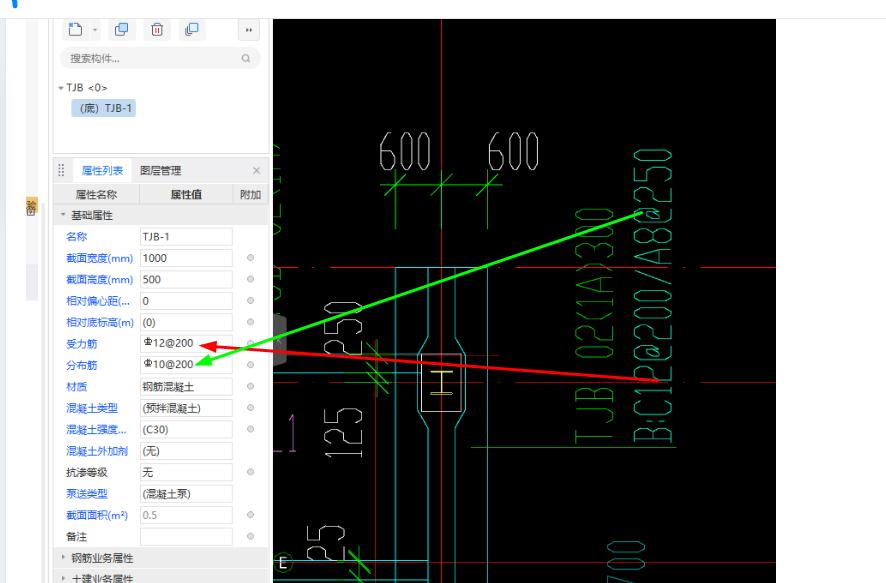The image size is (886, 583).
Task: Click the B:C12@200/A8@250 annotation text
Action: (x=653, y=295)
